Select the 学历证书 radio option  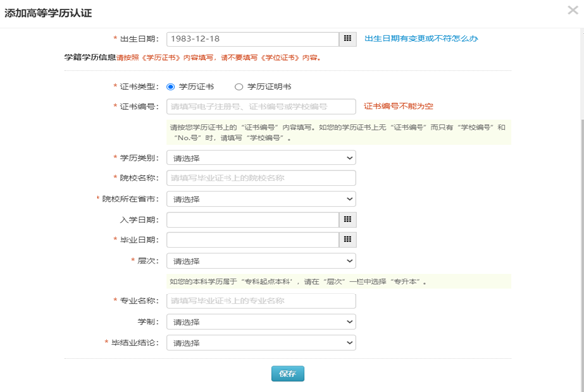click(171, 87)
